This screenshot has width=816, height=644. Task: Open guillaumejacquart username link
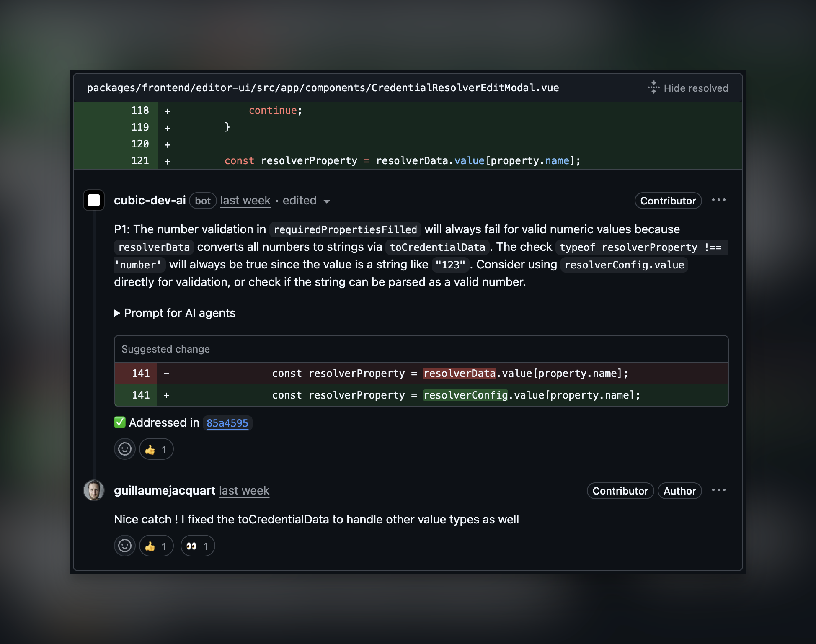click(x=165, y=490)
